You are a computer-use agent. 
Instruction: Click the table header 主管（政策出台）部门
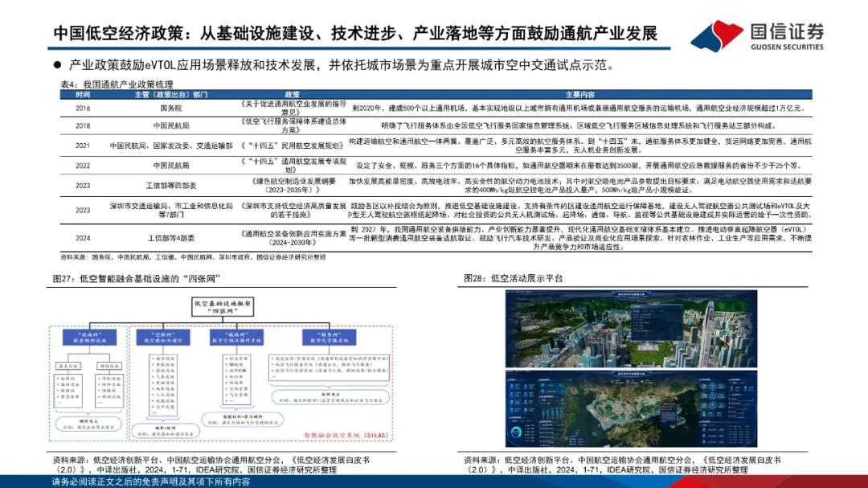171,95
